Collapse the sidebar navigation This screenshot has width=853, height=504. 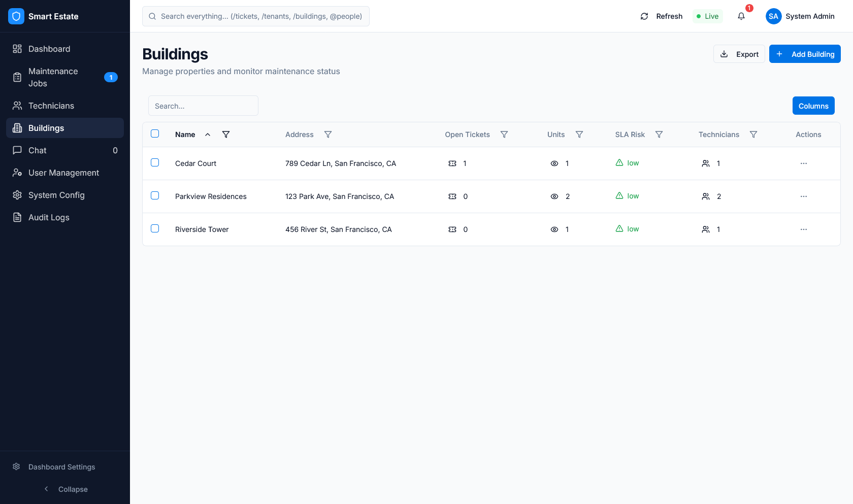65,489
